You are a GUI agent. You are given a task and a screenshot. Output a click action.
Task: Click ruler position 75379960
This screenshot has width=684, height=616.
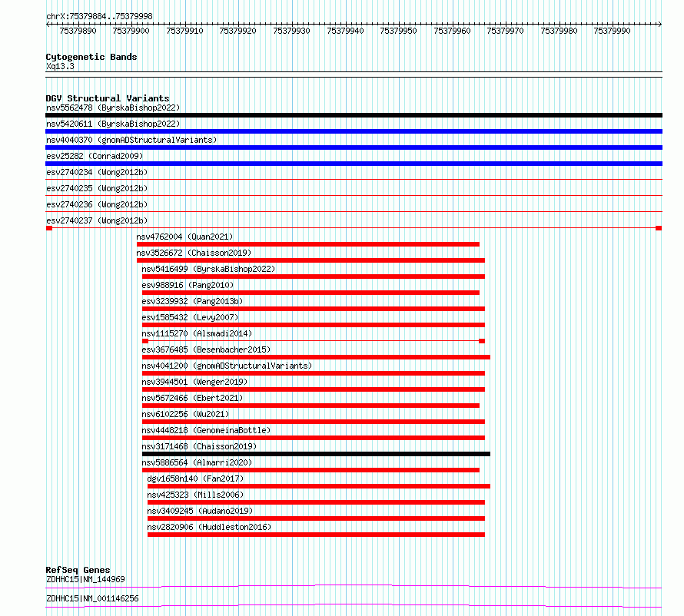point(452,31)
